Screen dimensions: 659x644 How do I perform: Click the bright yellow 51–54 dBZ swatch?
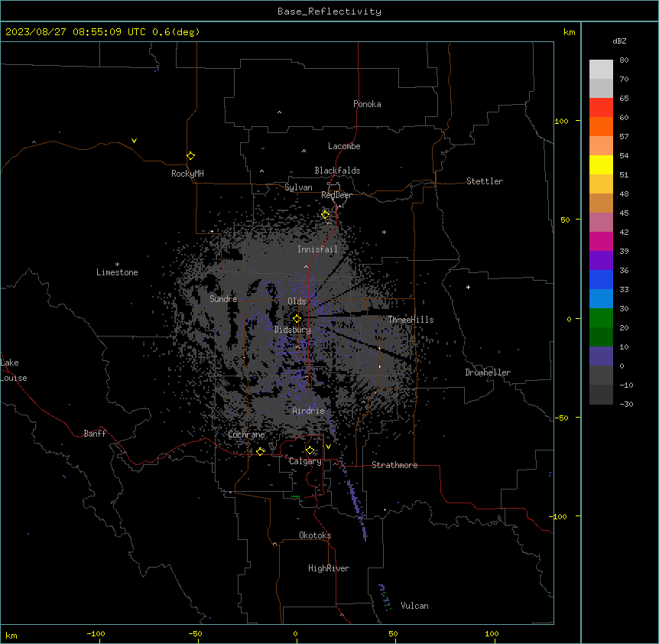click(x=601, y=164)
